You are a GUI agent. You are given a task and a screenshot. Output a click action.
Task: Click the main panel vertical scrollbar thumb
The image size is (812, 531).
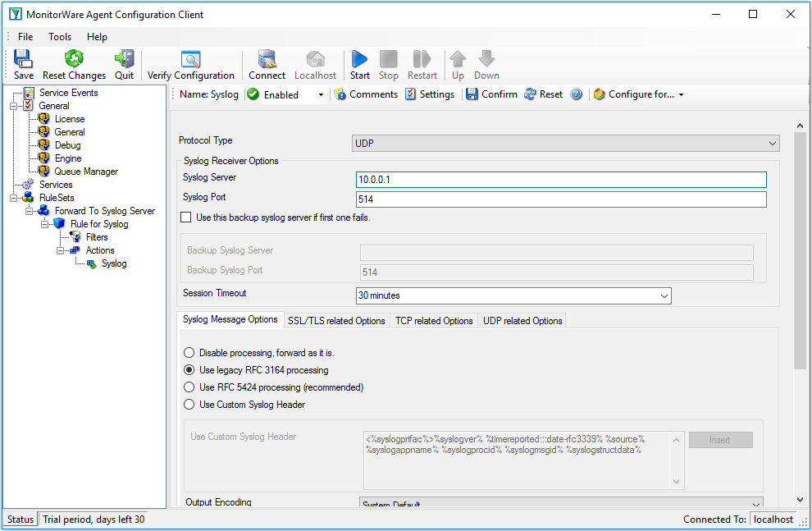pyautogui.click(x=800, y=251)
